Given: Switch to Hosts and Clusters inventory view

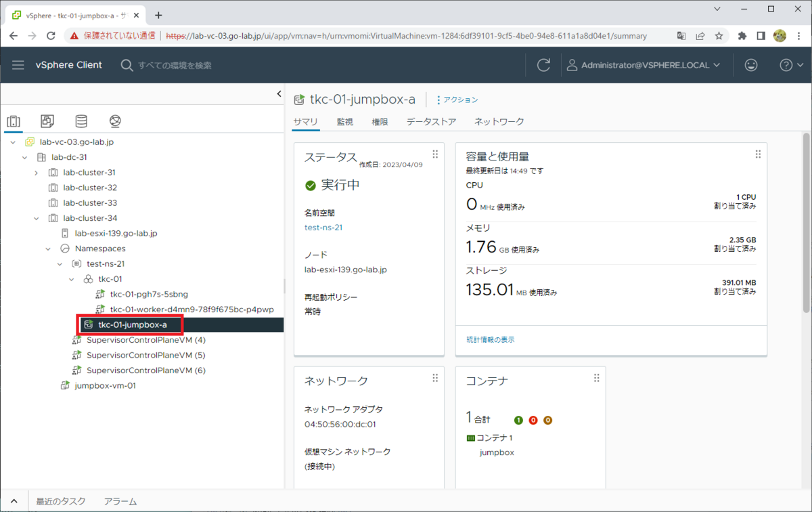Looking at the screenshot, I should 14,121.
